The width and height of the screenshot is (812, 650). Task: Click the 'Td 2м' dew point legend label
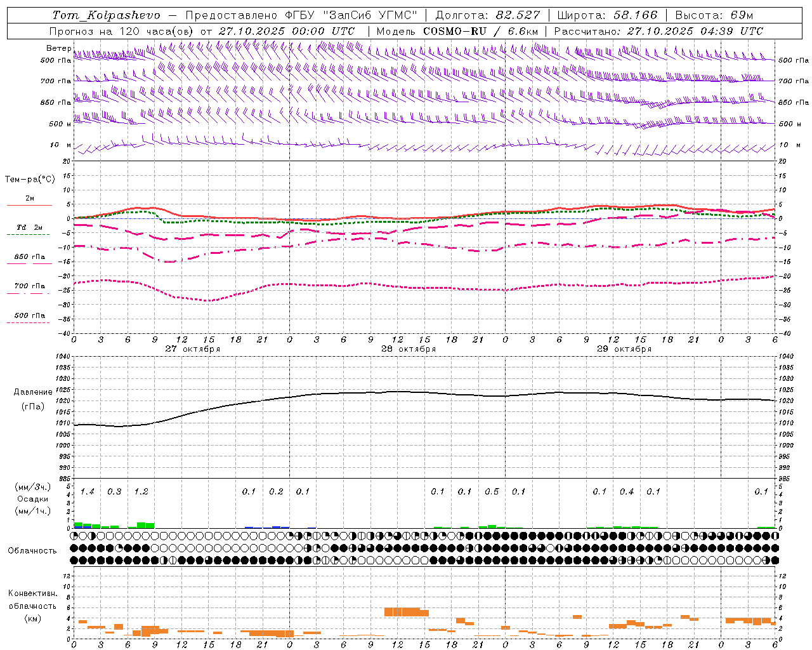click(29, 227)
